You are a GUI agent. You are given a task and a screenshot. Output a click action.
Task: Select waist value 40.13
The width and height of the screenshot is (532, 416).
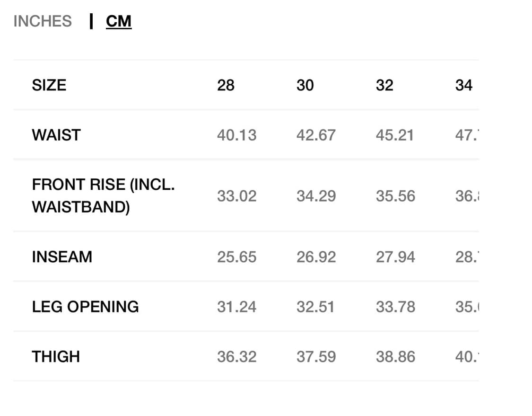point(237,135)
